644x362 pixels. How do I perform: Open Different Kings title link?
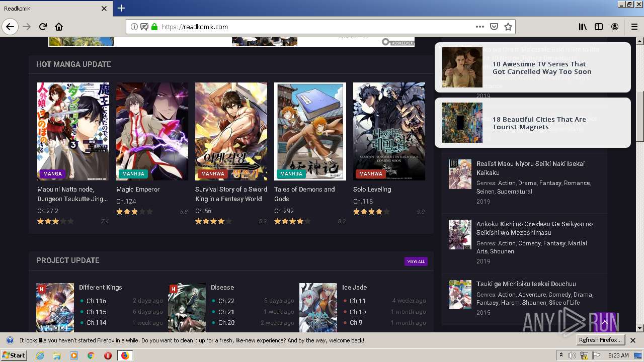pos(101,288)
